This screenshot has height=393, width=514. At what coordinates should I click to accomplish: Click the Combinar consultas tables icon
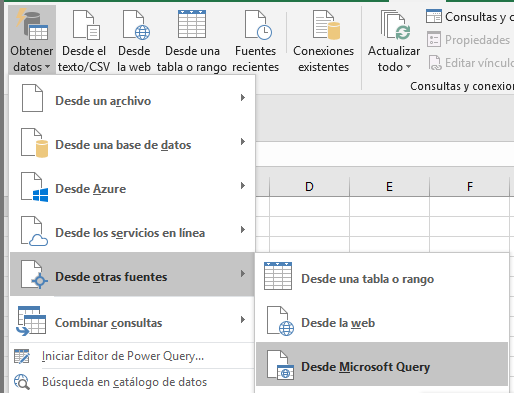(x=31, y=320)
